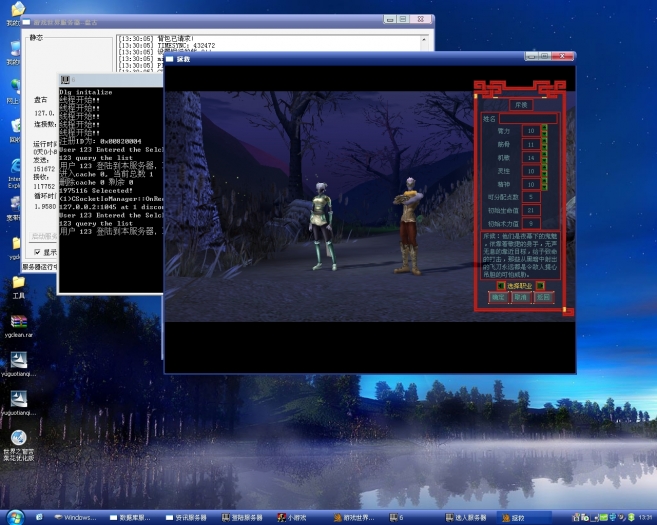Decrease the 精神 stat with its down arrow
The image size is (657, 525).
[545, 187]
